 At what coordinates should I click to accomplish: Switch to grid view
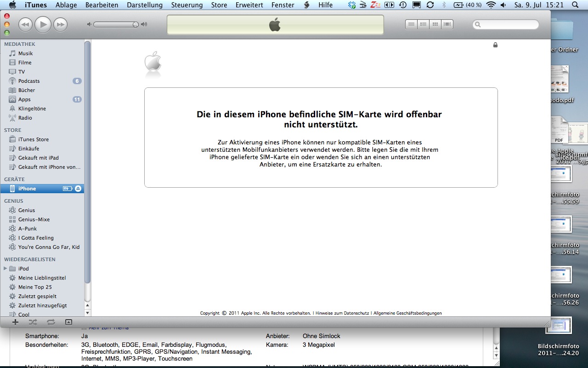pos(435,24)
